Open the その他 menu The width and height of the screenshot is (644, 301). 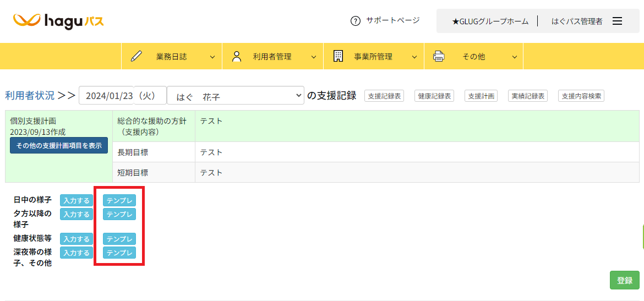tap(473, 56)
